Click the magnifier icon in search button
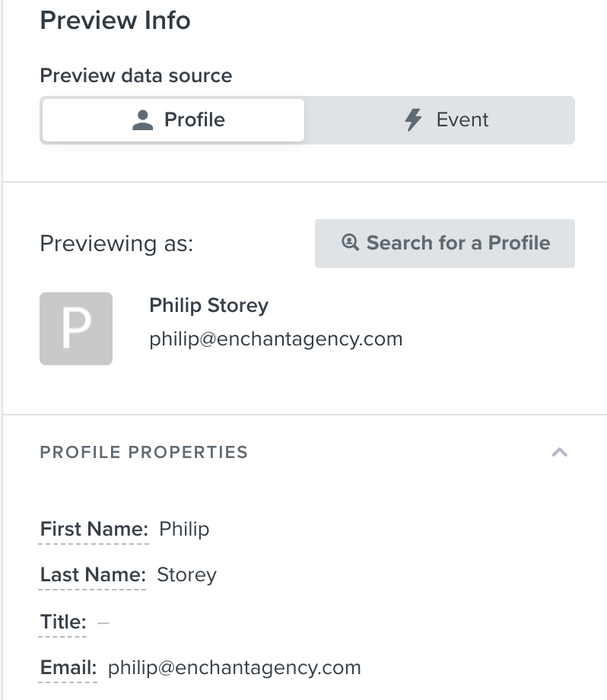Viewport: 607px width, 700px height. pos(350,243)
